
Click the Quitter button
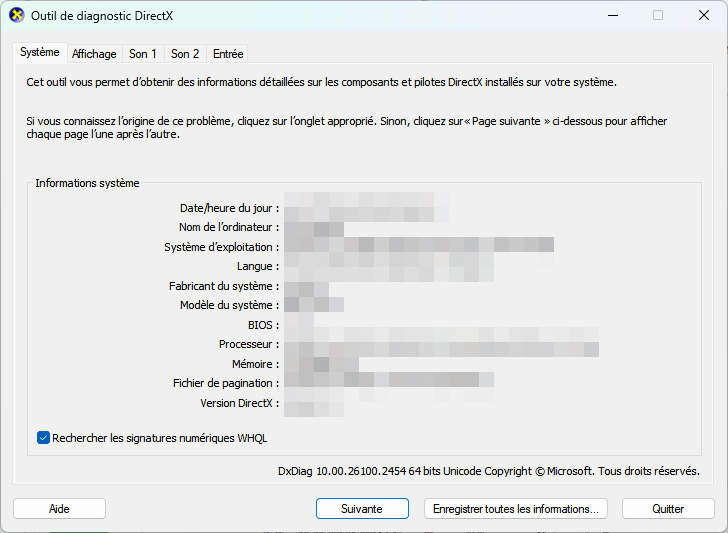[668, 509]
